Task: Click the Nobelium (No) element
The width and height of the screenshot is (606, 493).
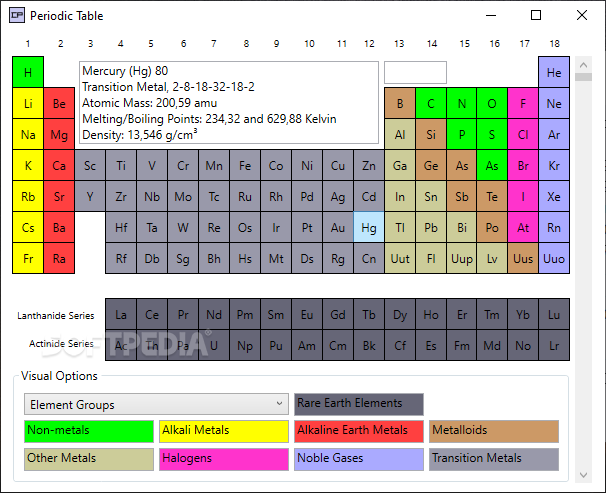Action: pos(523,345)
